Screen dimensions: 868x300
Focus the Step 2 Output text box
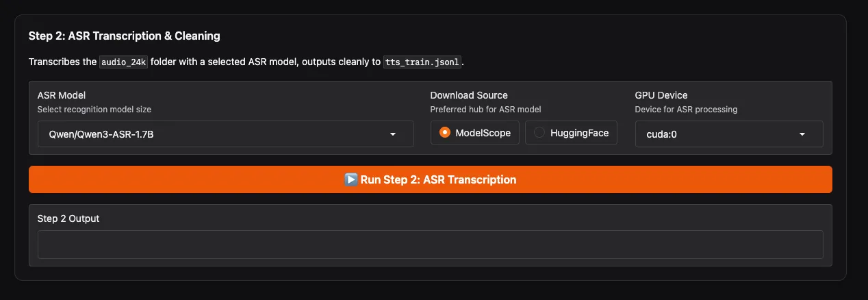(x=430, y=245)
